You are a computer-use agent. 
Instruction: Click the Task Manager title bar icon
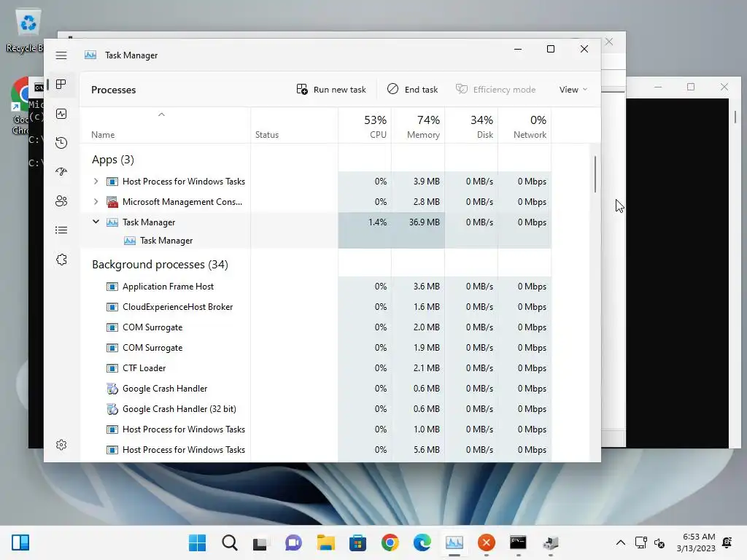90,55
